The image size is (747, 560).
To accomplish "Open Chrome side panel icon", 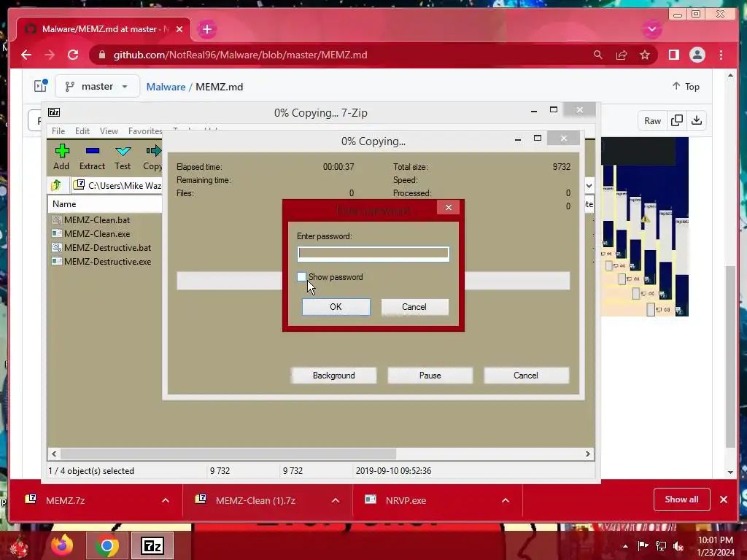I will pos(673,55).
